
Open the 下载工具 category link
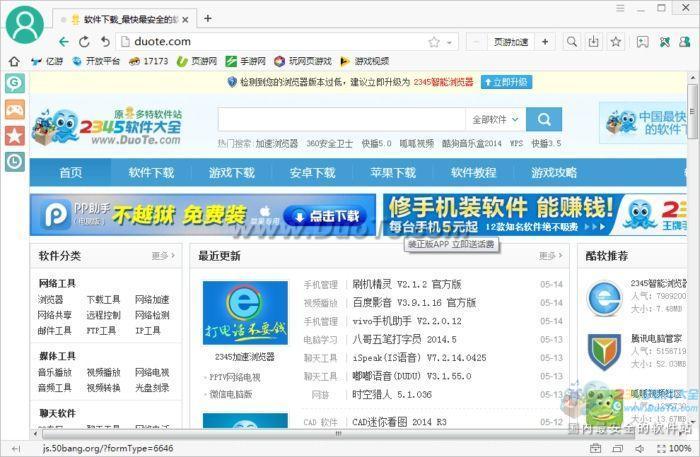tap(103, 299)
